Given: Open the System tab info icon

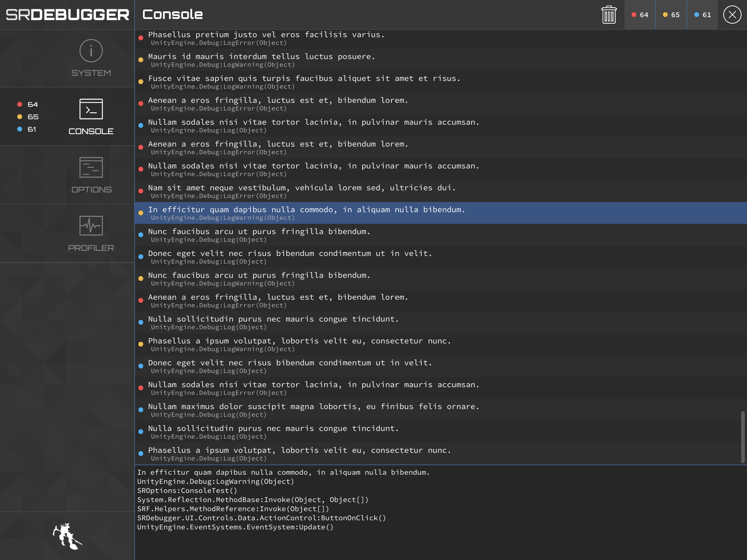Looking at the screenshot, I should coord(91,51).
